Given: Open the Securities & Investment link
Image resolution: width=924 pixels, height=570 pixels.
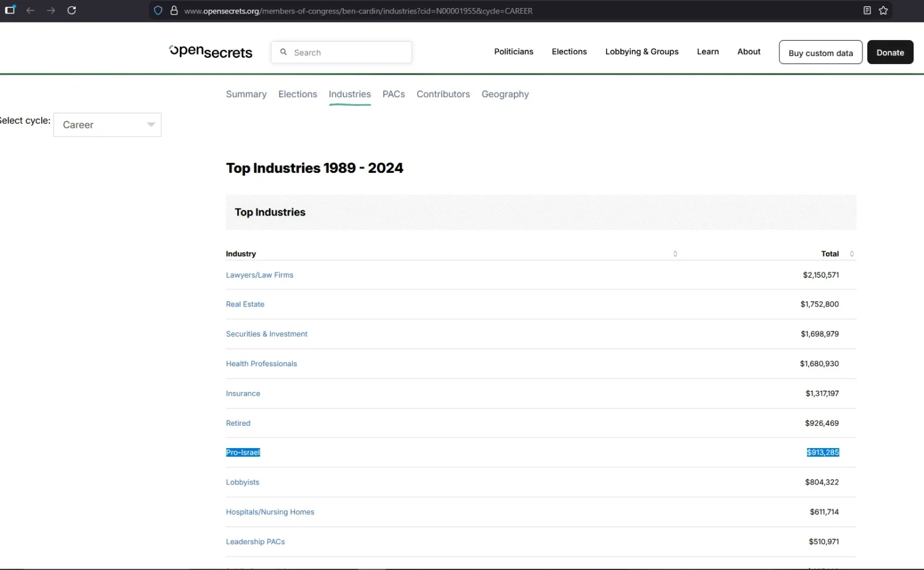Looking at the screenshot, I should (x=267, y=334).
